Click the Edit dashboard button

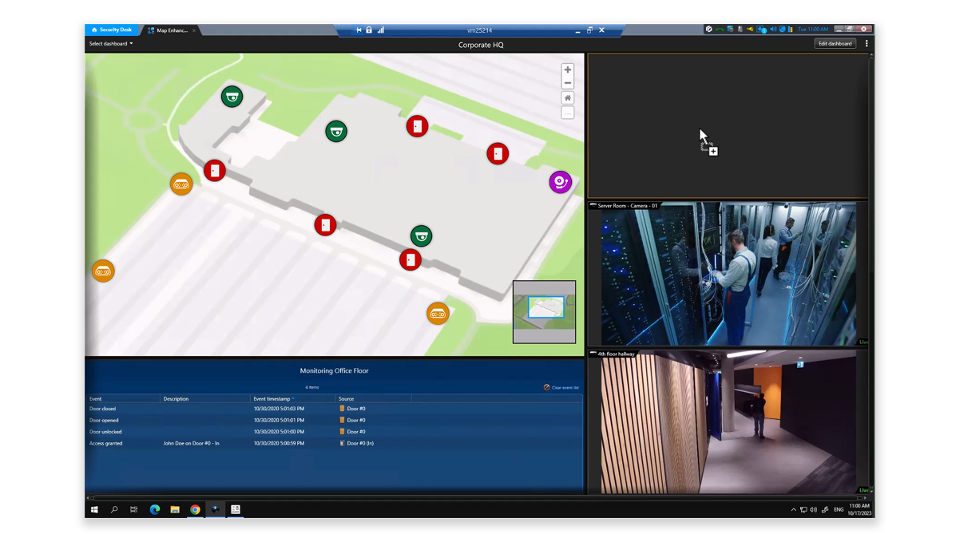pyautogui.click(x=835, y=43)
